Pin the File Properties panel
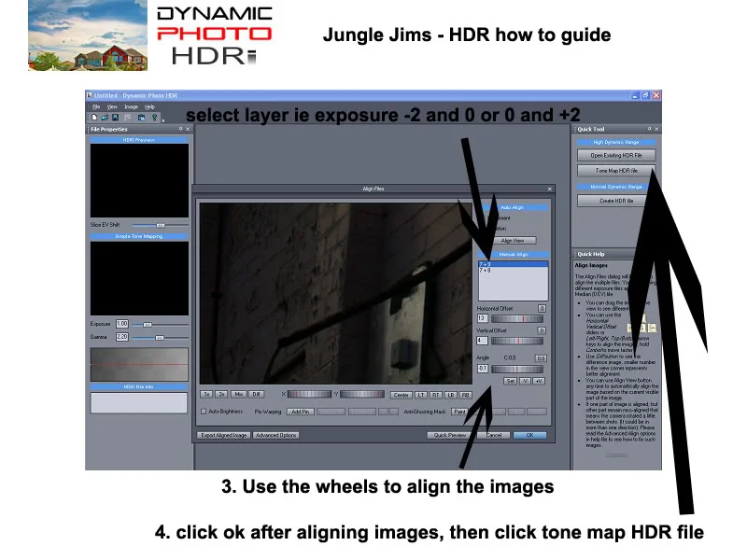747x560 pixels. [x=180, y=129]
